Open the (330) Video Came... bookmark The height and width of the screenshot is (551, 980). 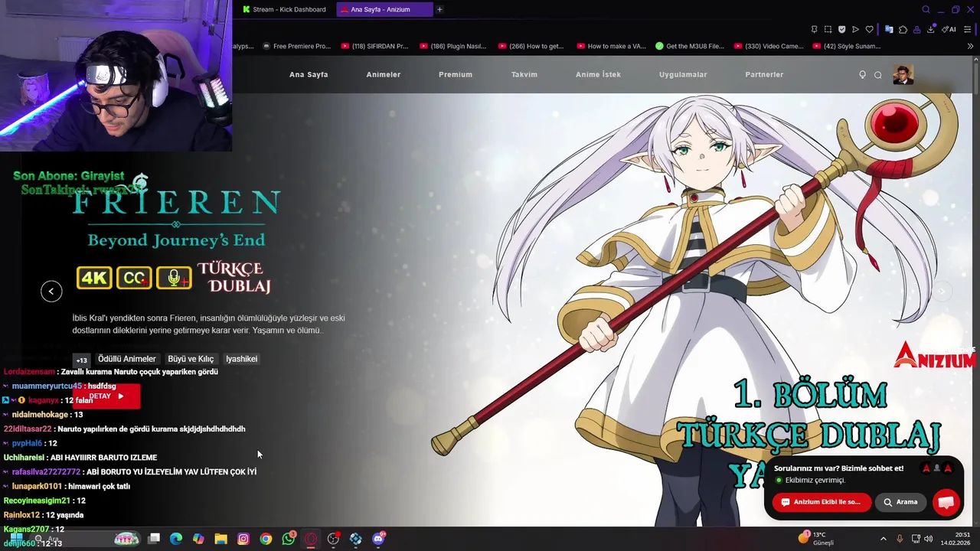(769, 46)
